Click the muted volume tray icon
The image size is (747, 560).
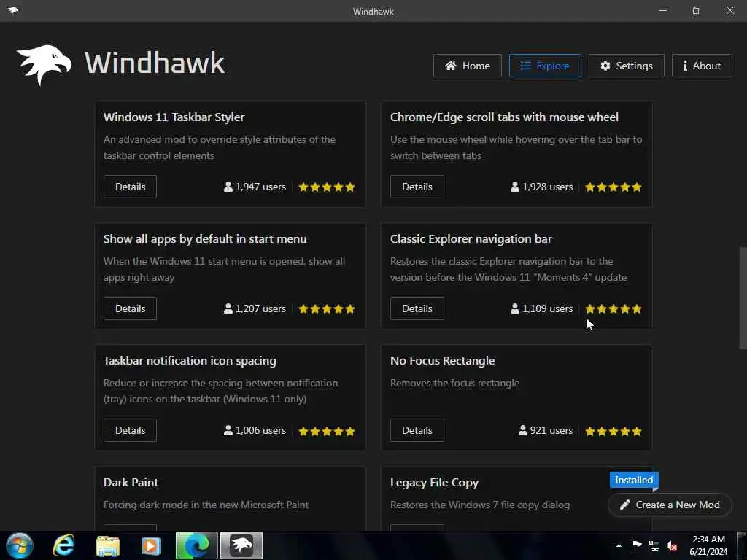(672, 545)
